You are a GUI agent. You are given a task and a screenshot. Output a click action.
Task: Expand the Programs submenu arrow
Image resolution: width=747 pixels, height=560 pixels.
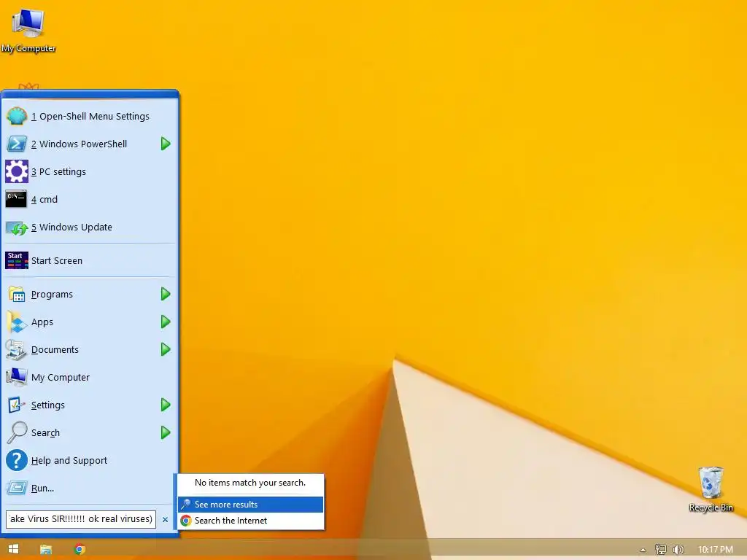[x=166, y=295]
